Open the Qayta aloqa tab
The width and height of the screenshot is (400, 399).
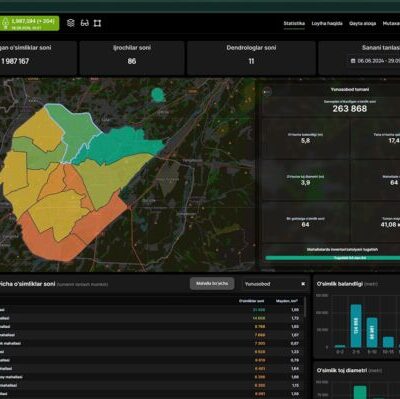tap(363, 23)
